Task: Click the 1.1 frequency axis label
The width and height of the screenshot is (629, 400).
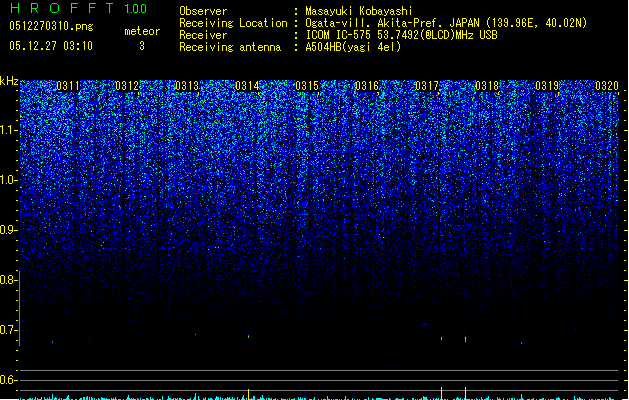Action: 8,130
